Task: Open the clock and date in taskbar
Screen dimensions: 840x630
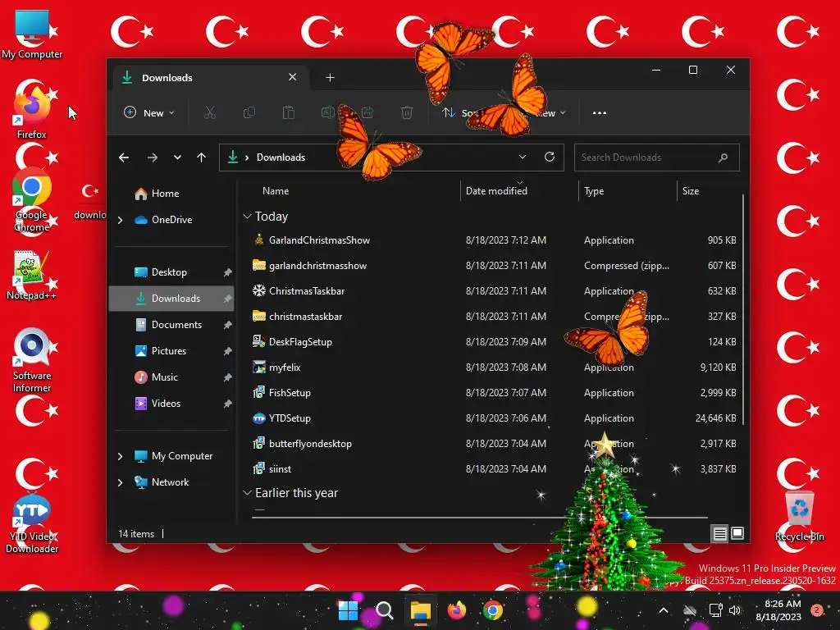Action: tap(778, 610)
